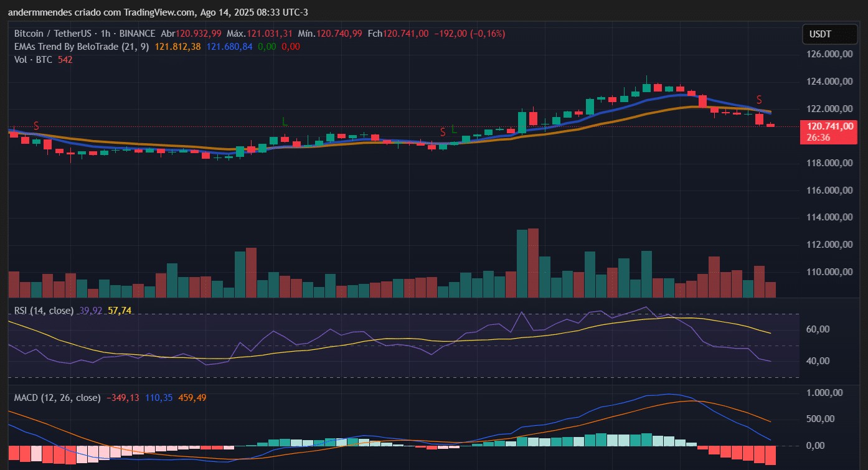Click the 124.000,00 price axis label
The width and height of the screenshot is (868, 470).
[829, 82]
